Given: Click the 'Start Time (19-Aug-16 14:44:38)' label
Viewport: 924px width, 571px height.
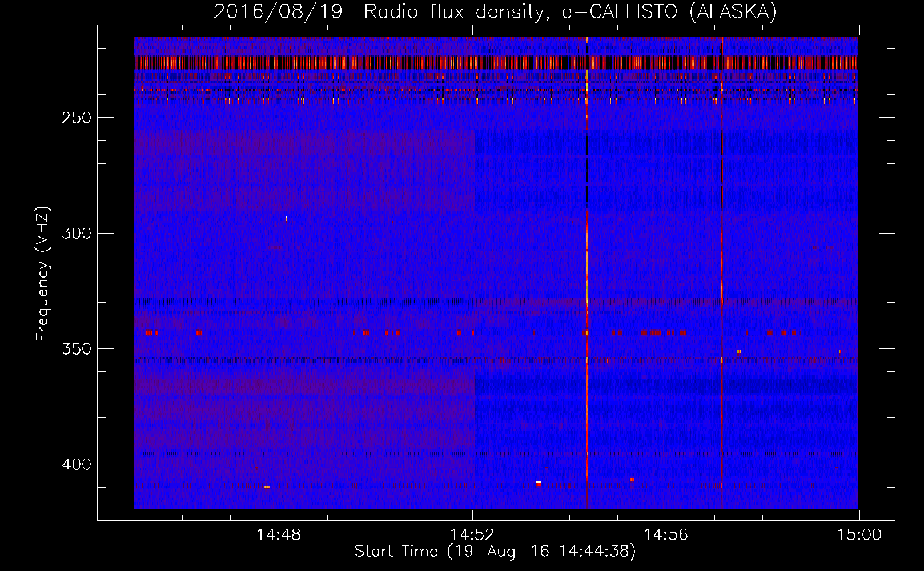Looking at the screenshot, I should click(x=495, y=552).
